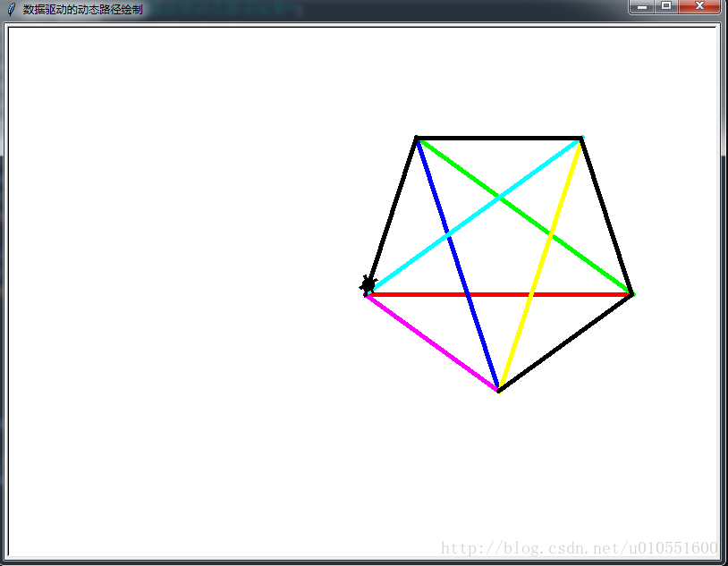
Task: Maximize the turtle drawing window
Action: (x=666, y=6)
